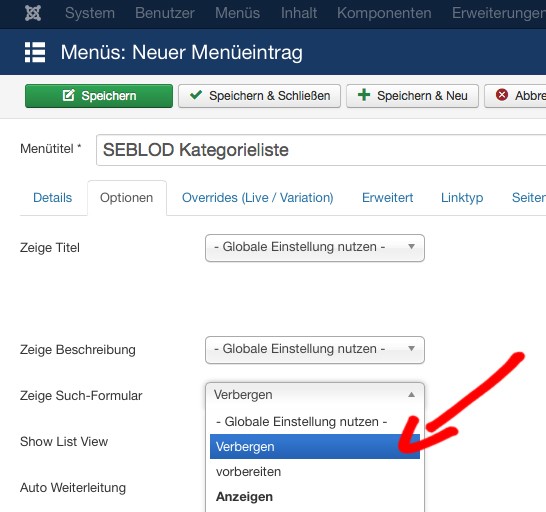Click the Joomla logo icon
Viewport: 546px width, 512px height.
(x=33, y=13)
